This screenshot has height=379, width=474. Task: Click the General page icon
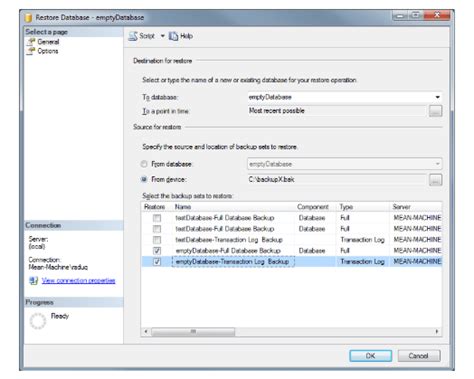[31, 42]
